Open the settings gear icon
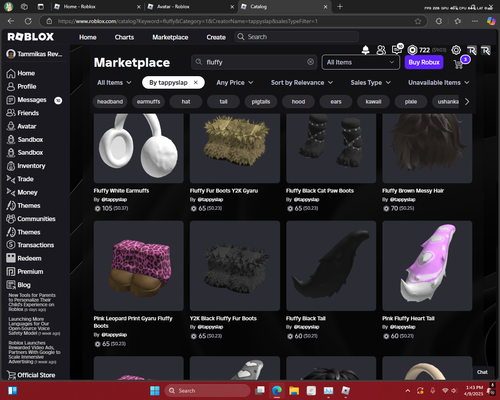 456,50
